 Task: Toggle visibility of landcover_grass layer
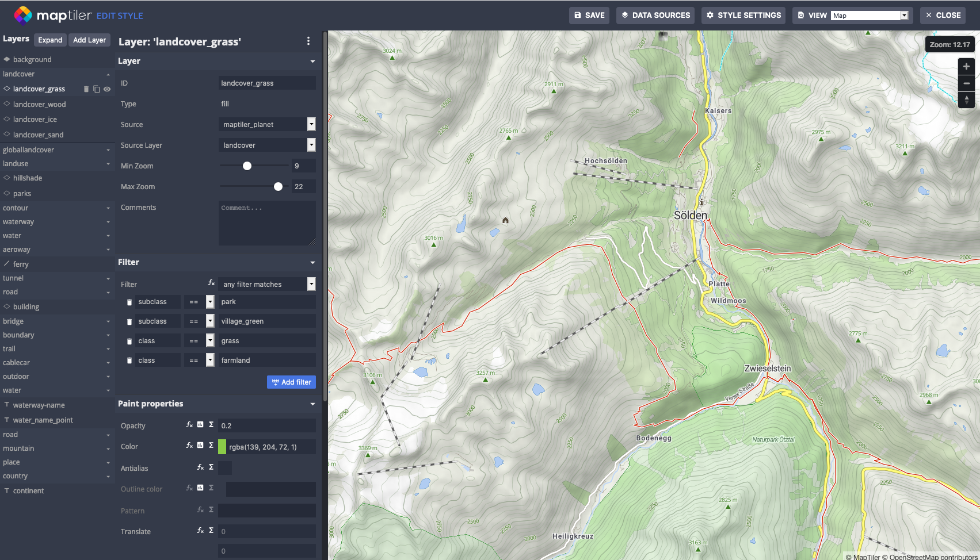pos(107,89)
